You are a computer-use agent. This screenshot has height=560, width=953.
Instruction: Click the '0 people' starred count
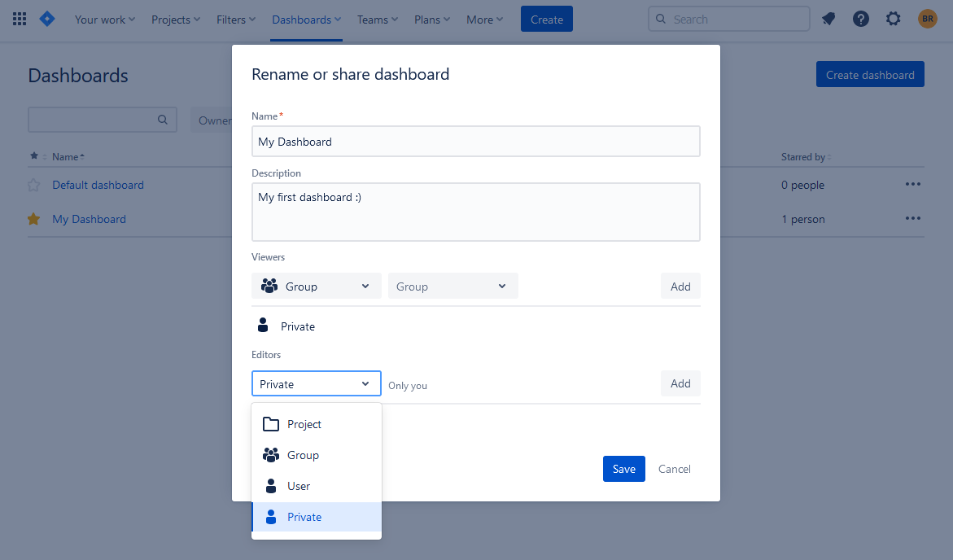802,185
